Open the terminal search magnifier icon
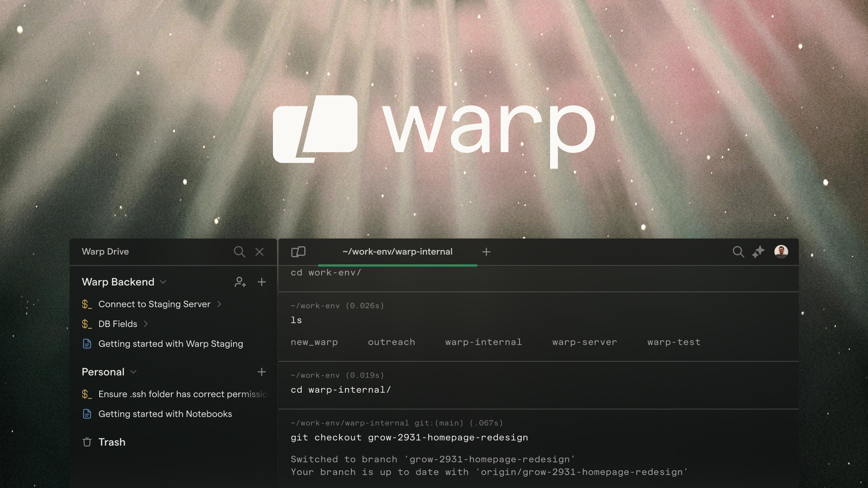Image resolution: width=868 pixels, height=488 pixels. point(738,252)
